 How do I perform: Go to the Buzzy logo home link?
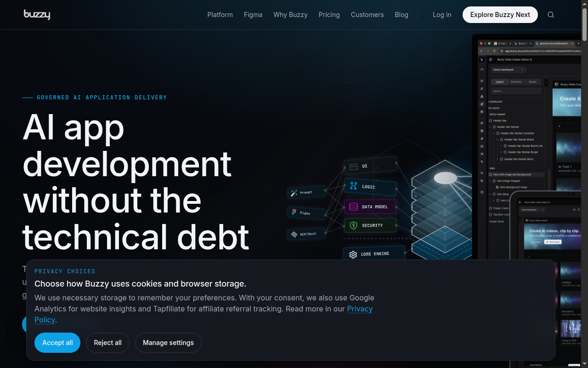tap(37, 15)
